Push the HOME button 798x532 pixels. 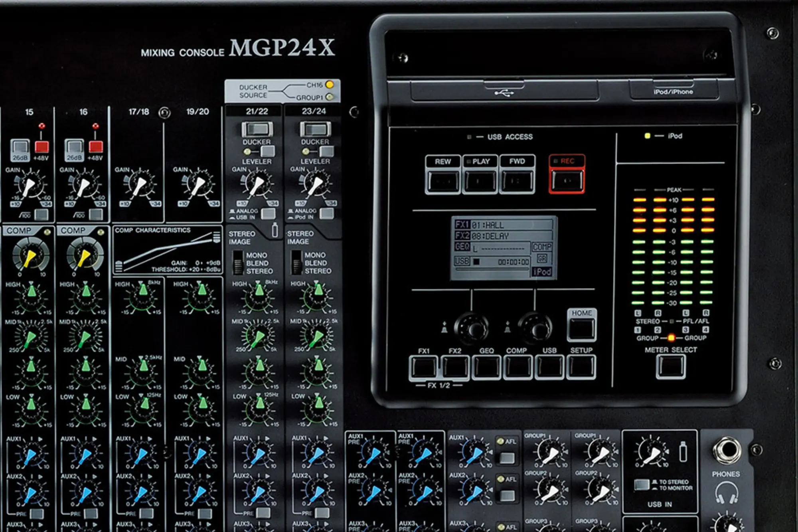582,329
